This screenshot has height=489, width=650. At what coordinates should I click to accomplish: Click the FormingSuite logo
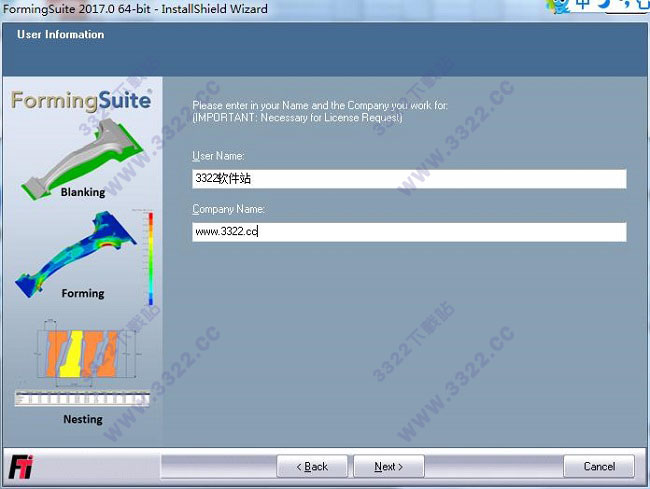[x=81, y=100]
